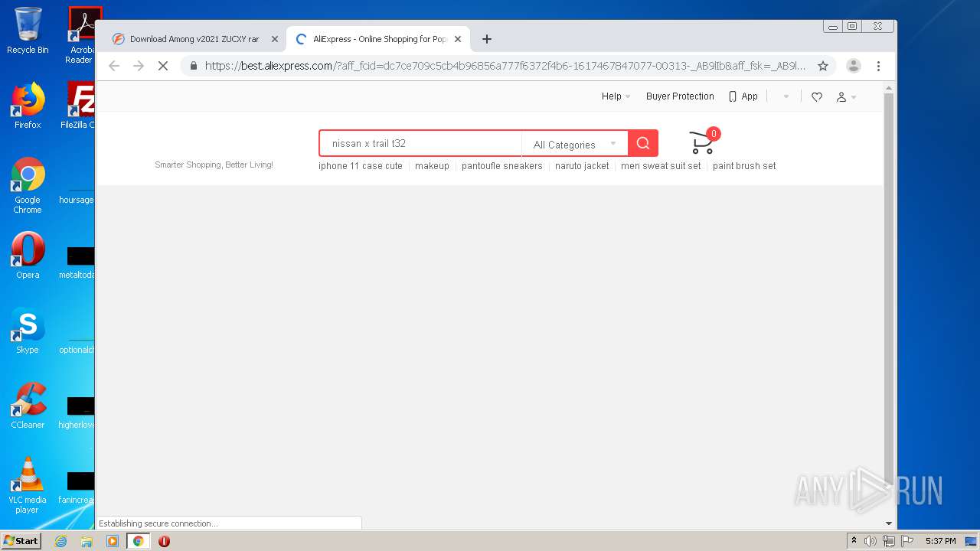
Task: Click the 5:37 PM system clock
Action: click(940, 541)
